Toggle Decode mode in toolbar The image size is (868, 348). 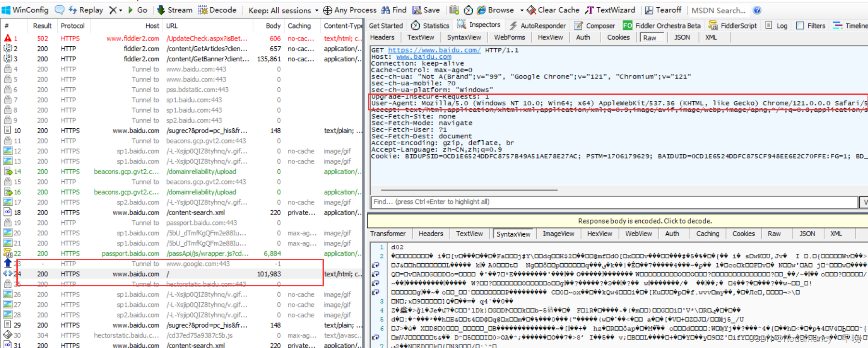[x=217, y=10]
